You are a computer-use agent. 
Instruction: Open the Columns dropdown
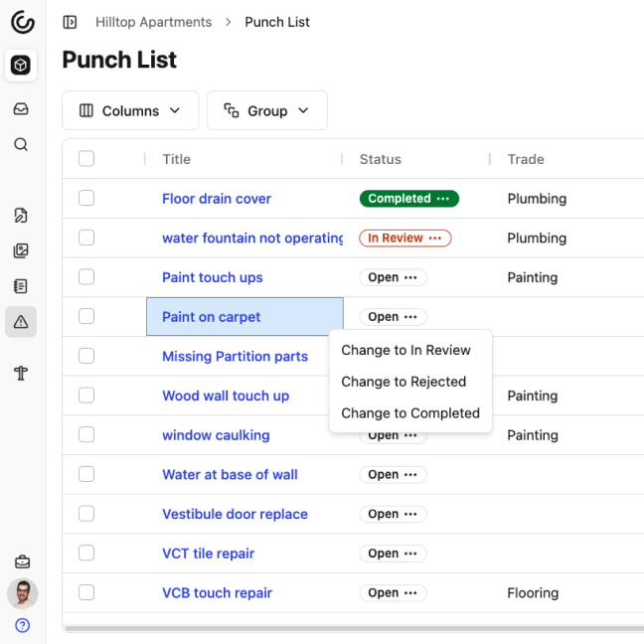[130, 110]
